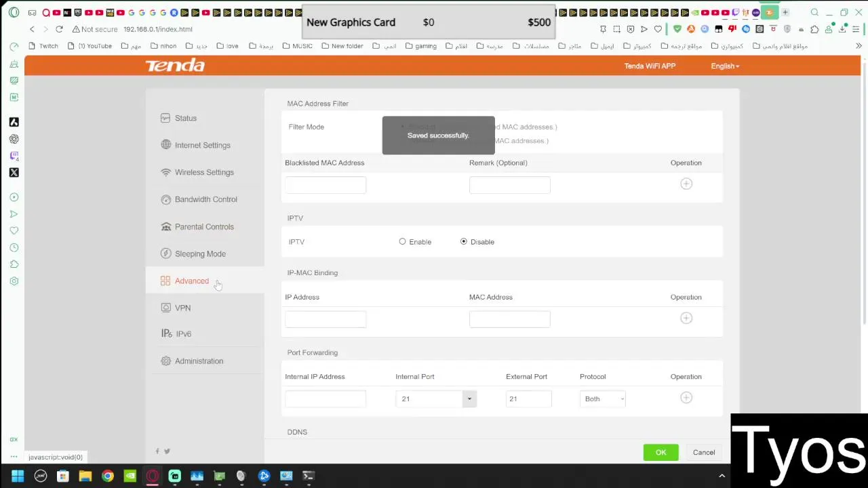
Task: Open a new browser tab
Action: 785,12
